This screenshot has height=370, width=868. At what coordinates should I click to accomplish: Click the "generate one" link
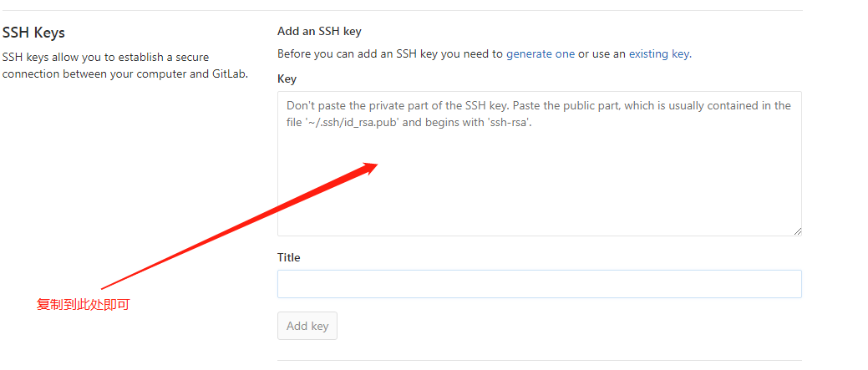[540, 53]
